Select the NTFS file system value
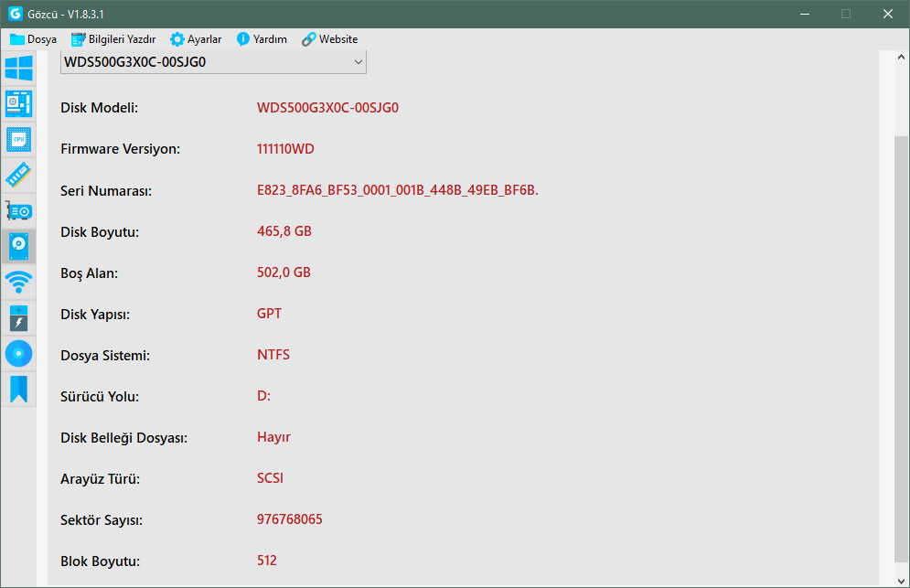 point(273,355)
